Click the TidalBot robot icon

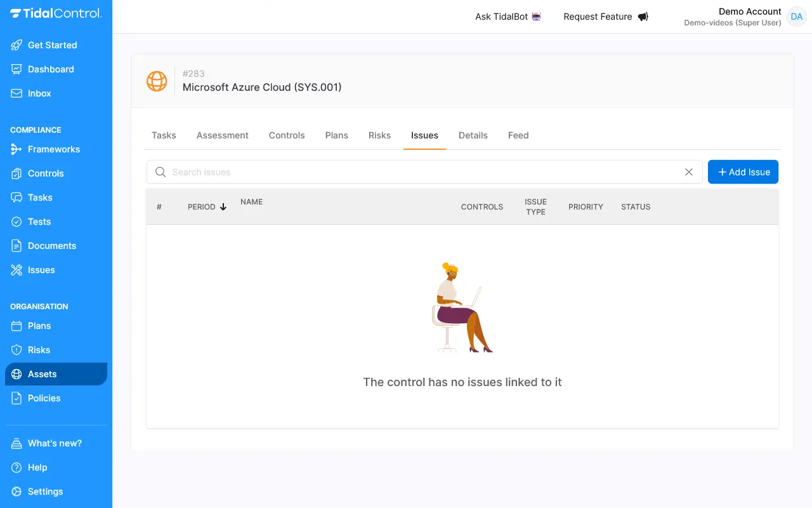pos(537,17)
